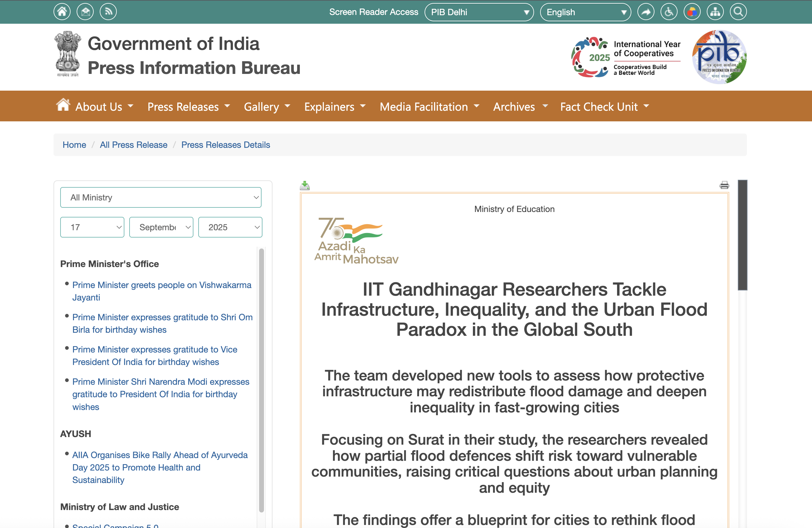This screenshot has width=812, height=528.
Task: Open the email subscription icon
Action: click(x=85, y=11)
